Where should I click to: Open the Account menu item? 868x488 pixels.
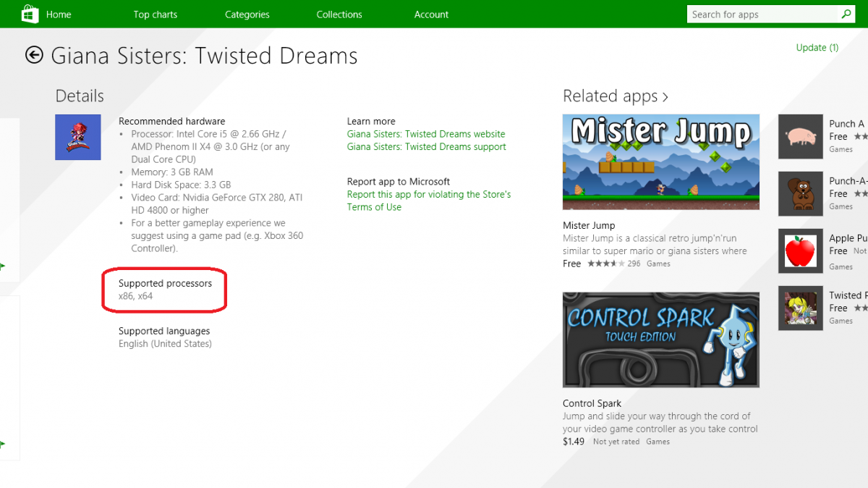point(431,14)
